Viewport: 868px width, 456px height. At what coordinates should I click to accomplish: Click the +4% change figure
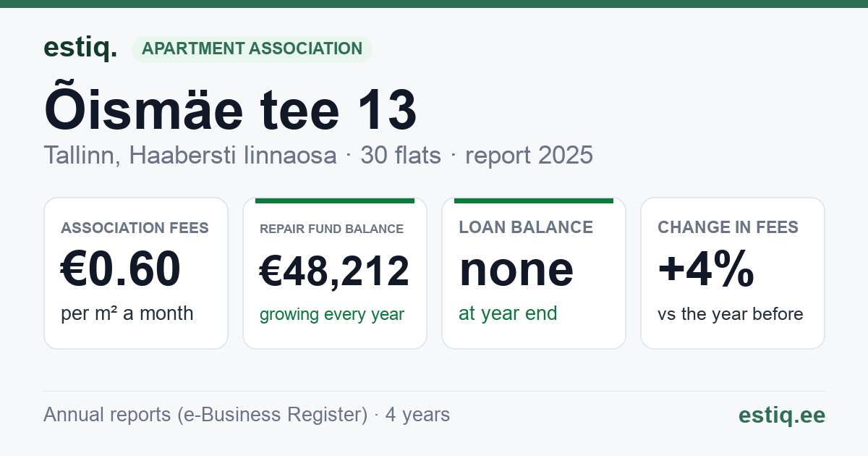(x=706, y=269)
